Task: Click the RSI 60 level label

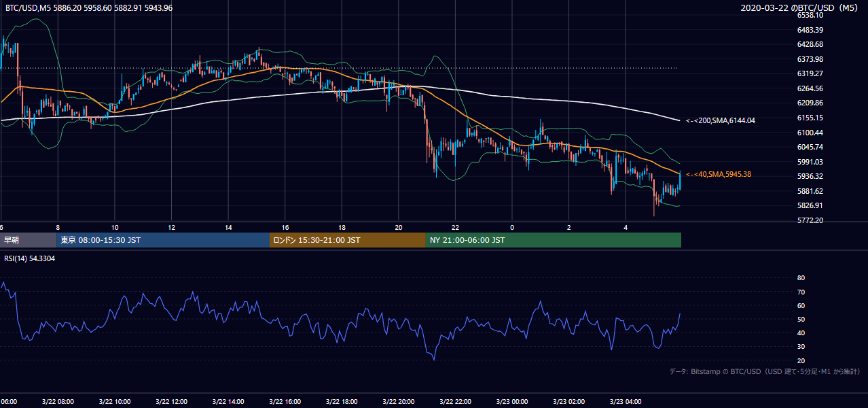Action: (801, 305)
